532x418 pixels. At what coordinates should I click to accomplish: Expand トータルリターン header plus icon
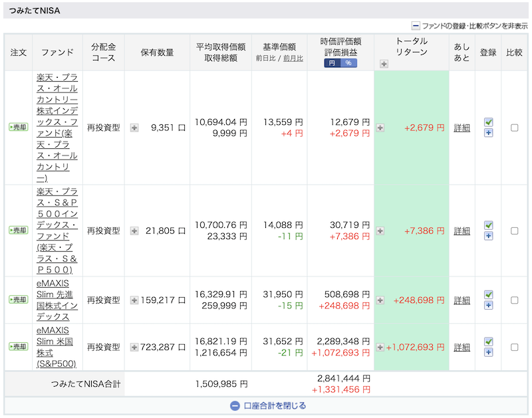point(384,64)
